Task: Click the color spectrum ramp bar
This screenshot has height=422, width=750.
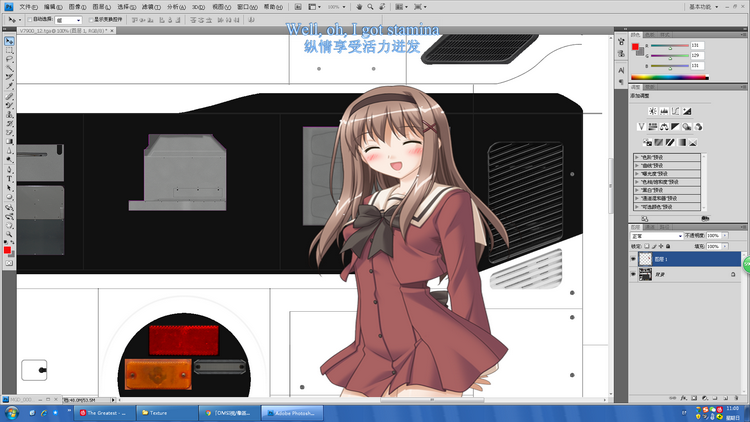Action: 669,77
